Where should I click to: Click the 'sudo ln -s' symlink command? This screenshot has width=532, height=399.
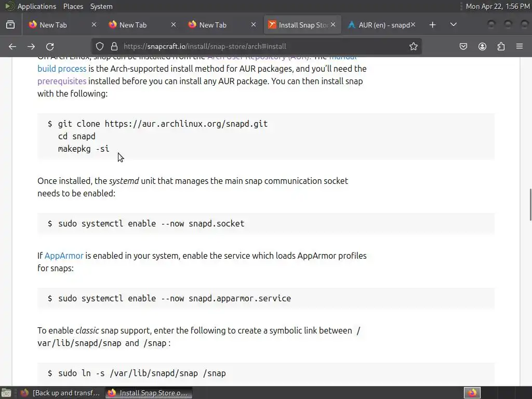pyautogui.click(x=142, y=373)
